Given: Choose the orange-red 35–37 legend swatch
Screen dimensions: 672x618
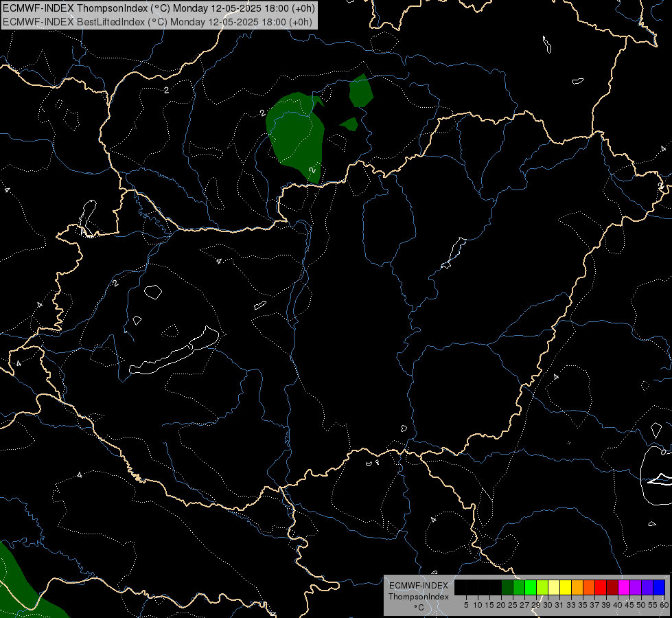Looking at the screenshot, I should [x=589, y=587].
